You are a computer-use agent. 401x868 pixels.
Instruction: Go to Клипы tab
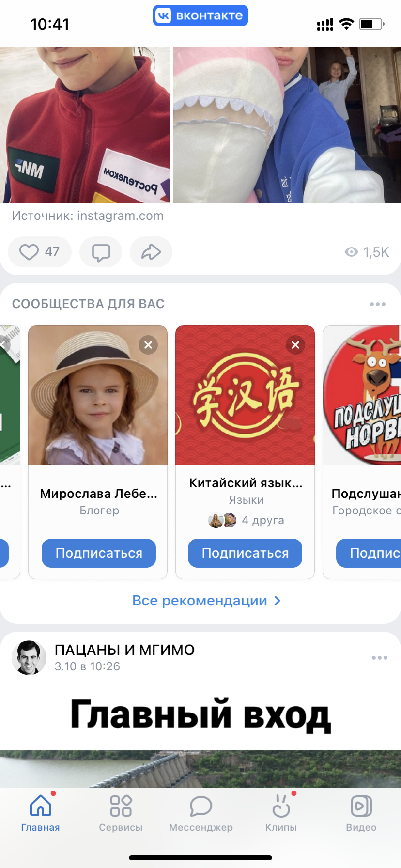281,814
